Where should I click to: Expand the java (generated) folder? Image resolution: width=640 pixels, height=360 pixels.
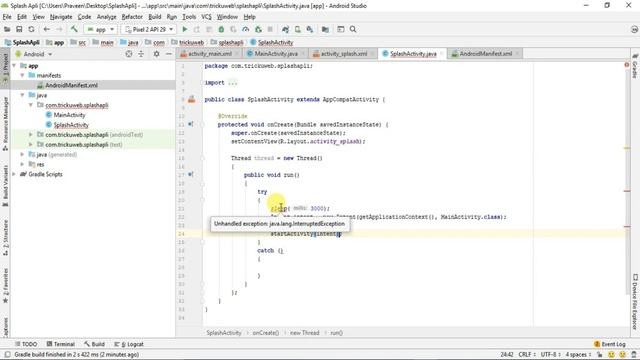22,154
